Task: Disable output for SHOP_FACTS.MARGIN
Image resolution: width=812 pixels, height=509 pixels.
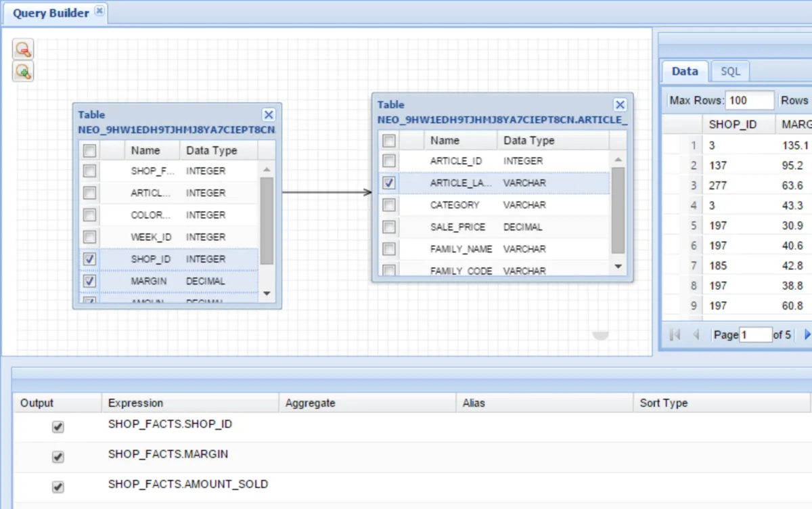Action: [58, 458]
